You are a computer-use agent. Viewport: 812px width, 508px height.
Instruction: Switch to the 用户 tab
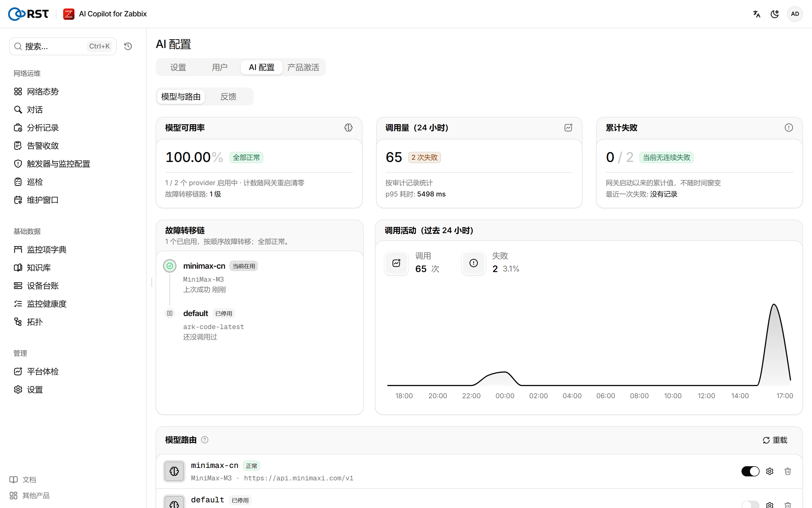pyautogui.click(x=220, y=67)
